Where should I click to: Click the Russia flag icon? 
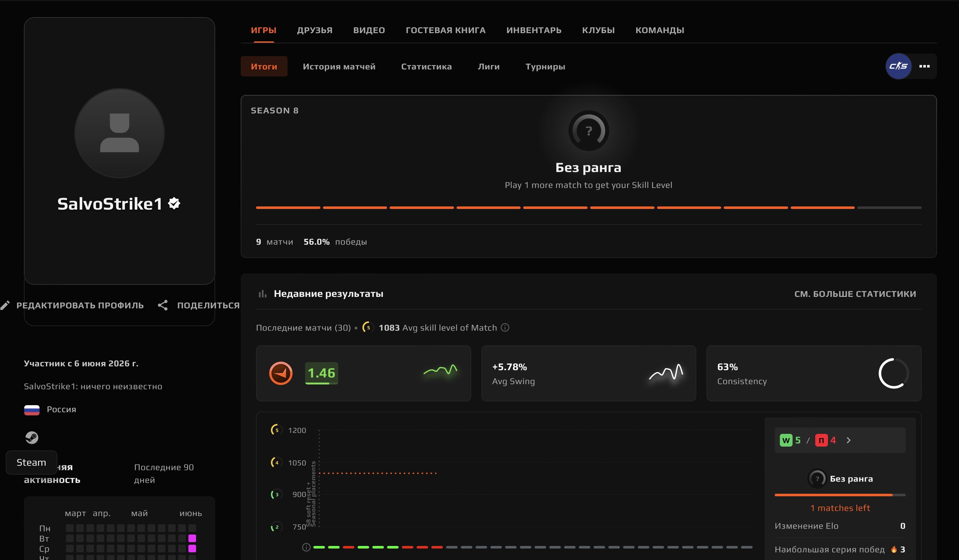(x=32, y=410)
